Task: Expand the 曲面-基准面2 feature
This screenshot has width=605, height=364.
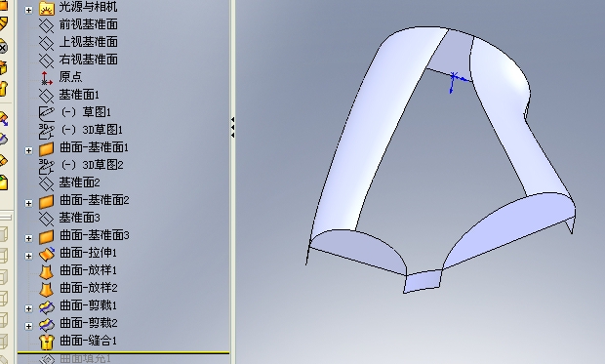Action: pyautogui.click(x=29, y=203)
